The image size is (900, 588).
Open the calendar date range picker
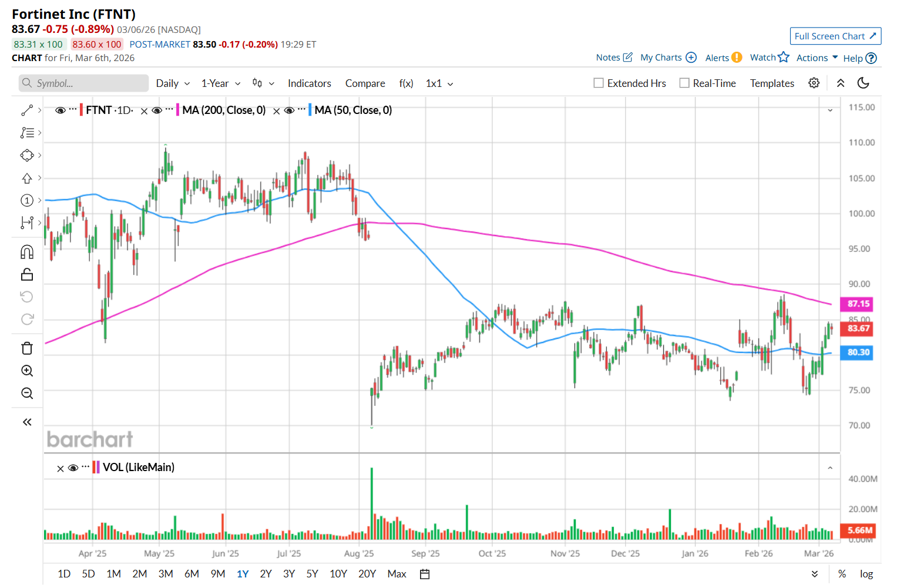[425, 574]
